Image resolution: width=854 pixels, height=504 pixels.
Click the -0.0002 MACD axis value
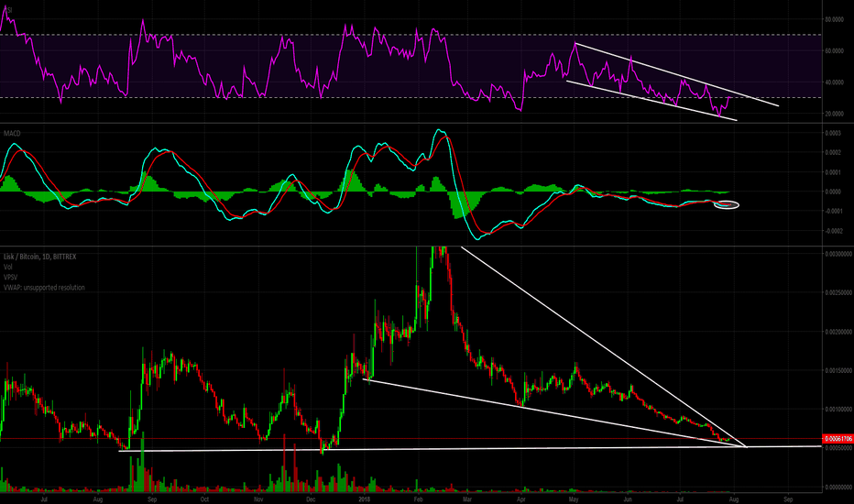pyautogui.click(x=832, y=231)
